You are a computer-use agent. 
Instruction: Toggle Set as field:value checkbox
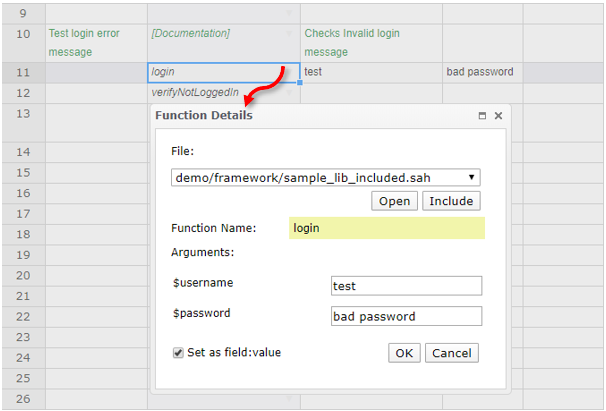(x=178, y=353)
